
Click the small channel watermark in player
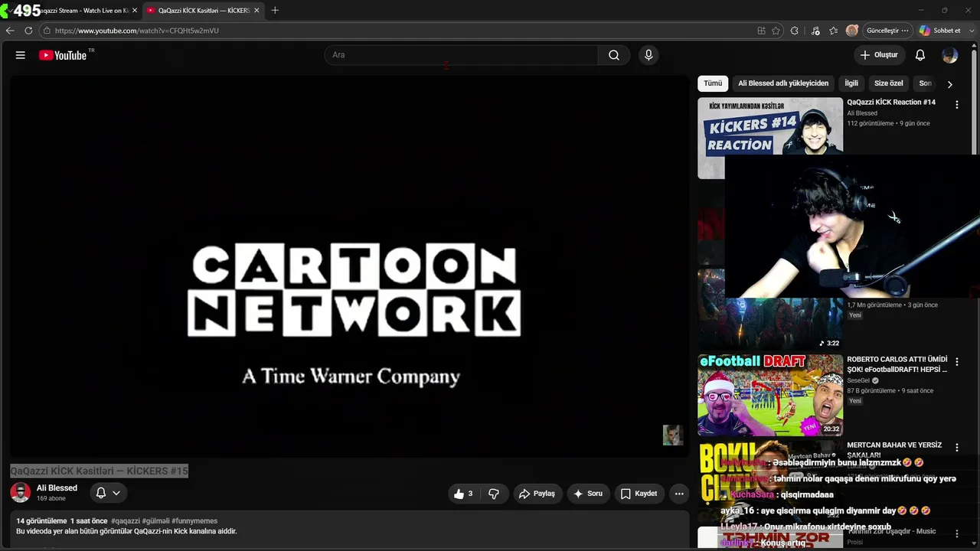click(x=672, y=435)
